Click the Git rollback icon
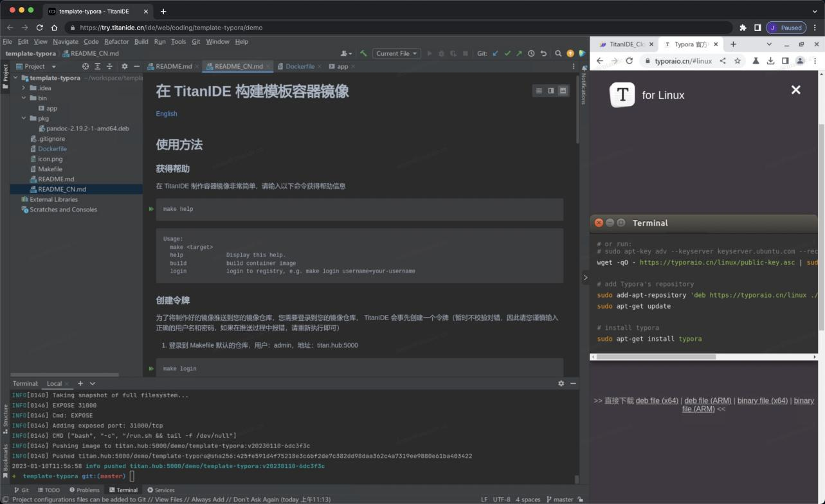Viewport: 825px width, 504px height. click(x=543, y=53)
